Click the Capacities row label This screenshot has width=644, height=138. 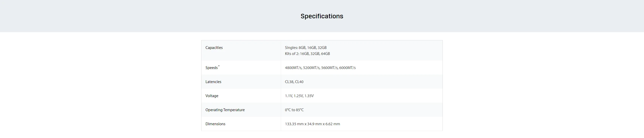pos(214,48)
